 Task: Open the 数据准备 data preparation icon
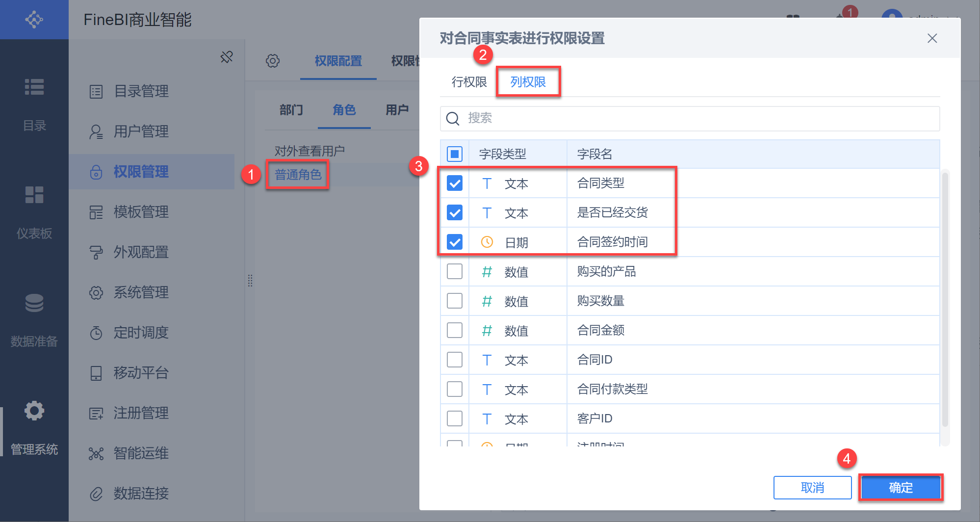pyautogui.click(x=34, y=303)
